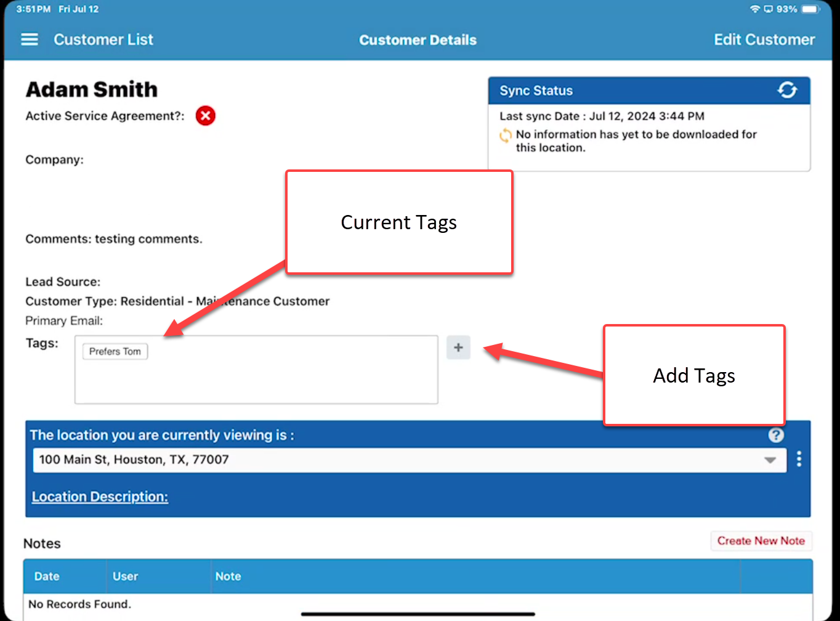Click the plus button to add tags
The image size is (840, 621).
coord(458,347)
